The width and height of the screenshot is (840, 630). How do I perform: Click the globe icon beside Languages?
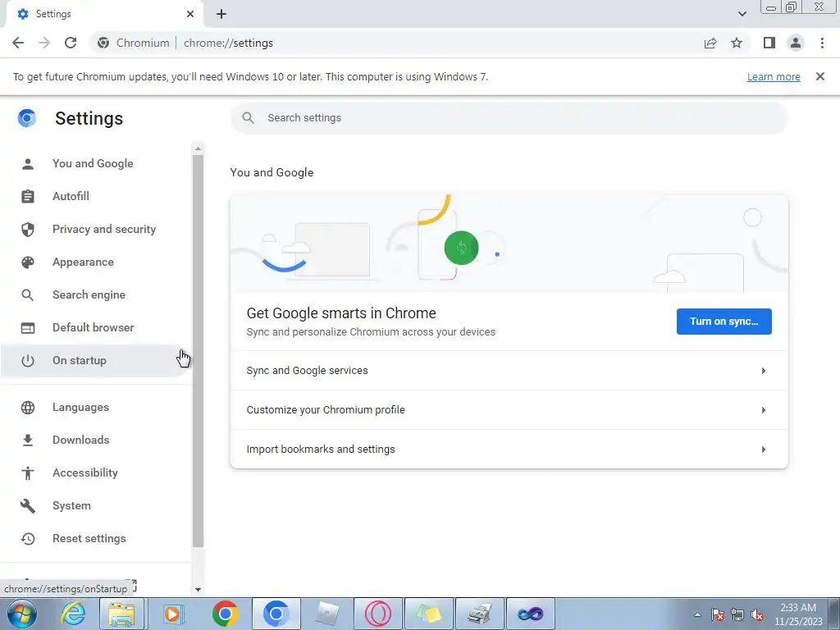tap(28, 407)
